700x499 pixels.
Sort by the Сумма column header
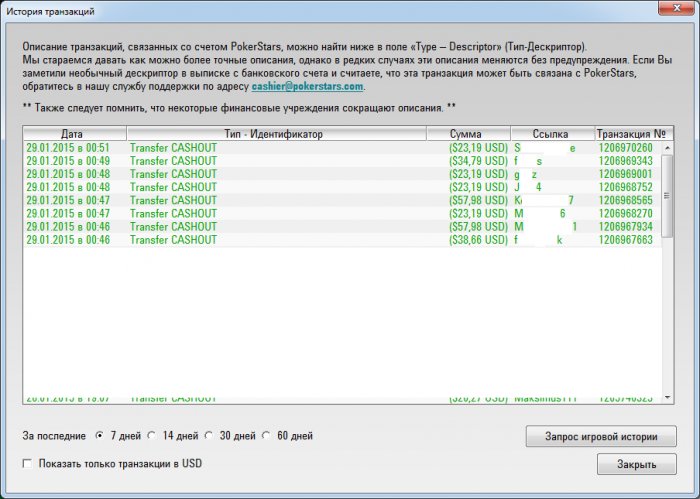[467, 133]
